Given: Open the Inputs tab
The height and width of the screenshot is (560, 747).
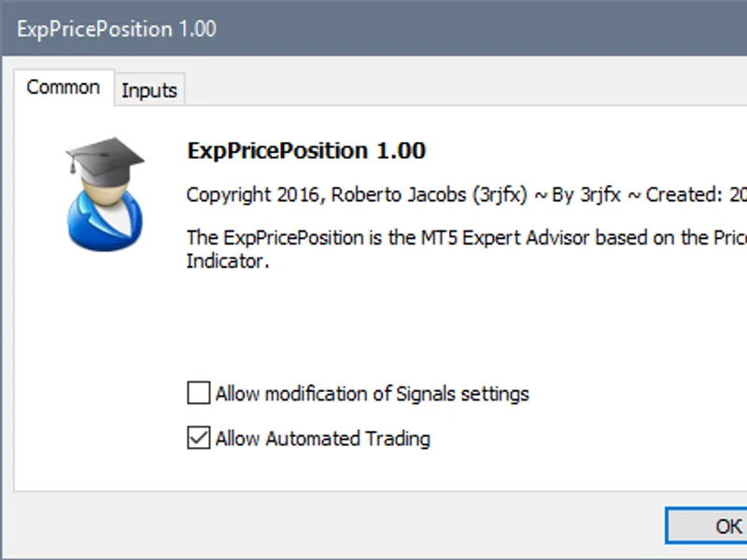Looking at the screenshot, I should 149,90.
